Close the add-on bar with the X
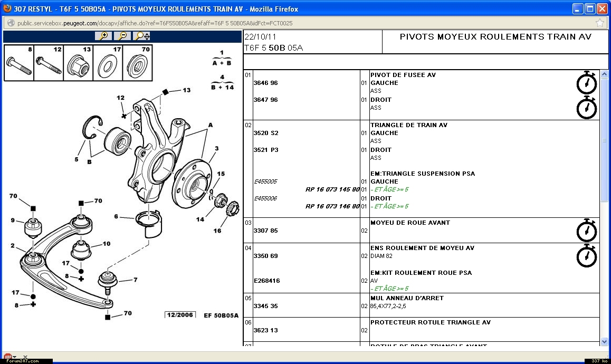 tap(25, 357)
